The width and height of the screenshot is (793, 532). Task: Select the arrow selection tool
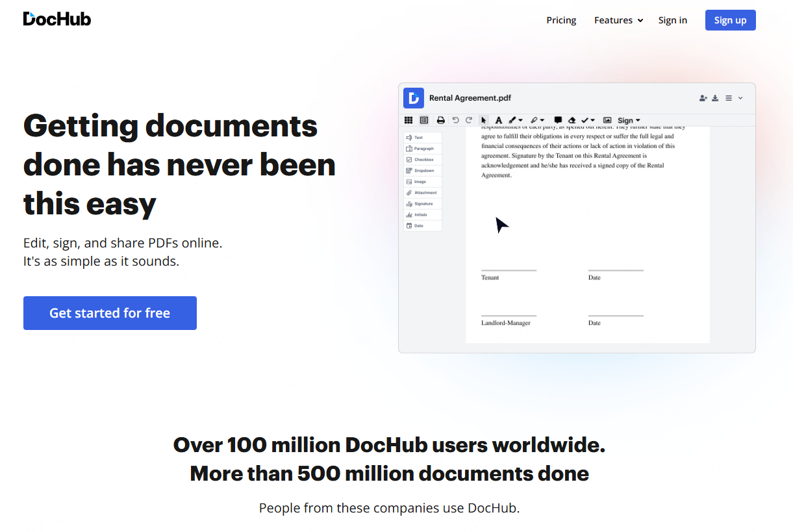pos(484,120)
